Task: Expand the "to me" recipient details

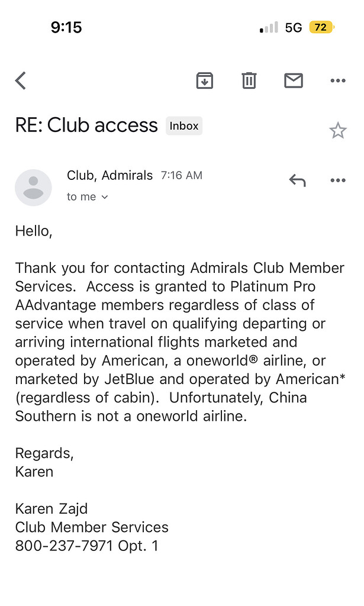Action: click(88, 197)
